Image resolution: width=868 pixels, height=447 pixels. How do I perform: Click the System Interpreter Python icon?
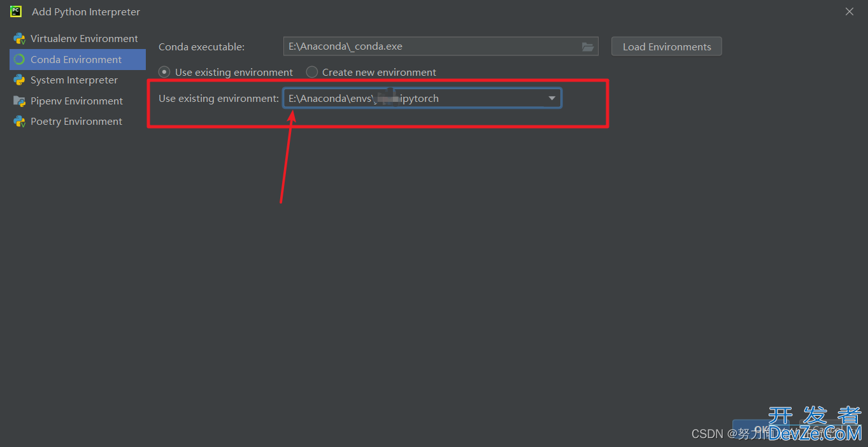coord(19,80)
